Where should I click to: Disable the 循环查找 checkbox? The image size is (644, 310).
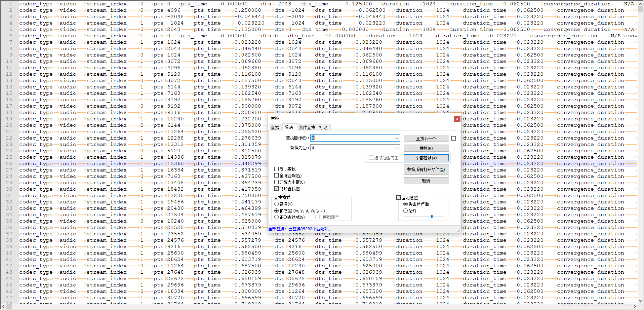point(276,189)
